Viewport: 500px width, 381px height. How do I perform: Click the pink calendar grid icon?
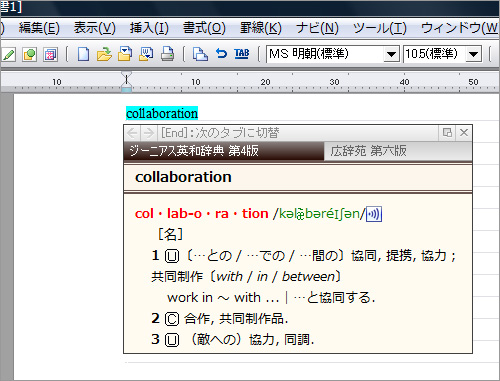(50, 54)
